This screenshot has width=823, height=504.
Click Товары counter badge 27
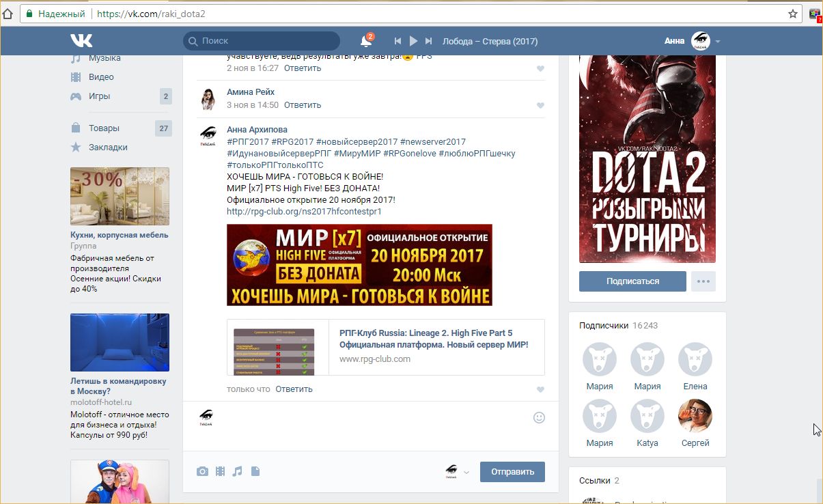[x=163, y=128]
